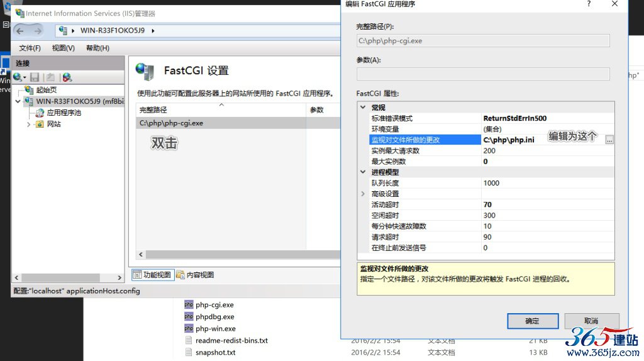Click the ellipsis browse button for php.ini
The image size is (644, 361).
[x=609, y=140]
